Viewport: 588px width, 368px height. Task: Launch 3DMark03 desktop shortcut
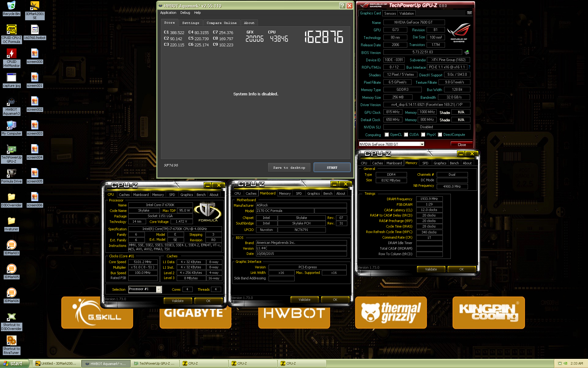[11, 248]
